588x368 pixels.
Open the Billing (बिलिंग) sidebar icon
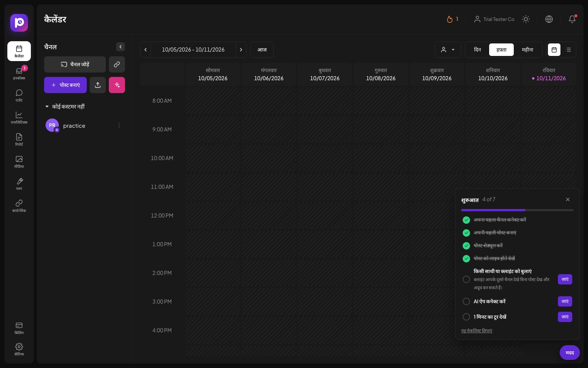[19, 328]
